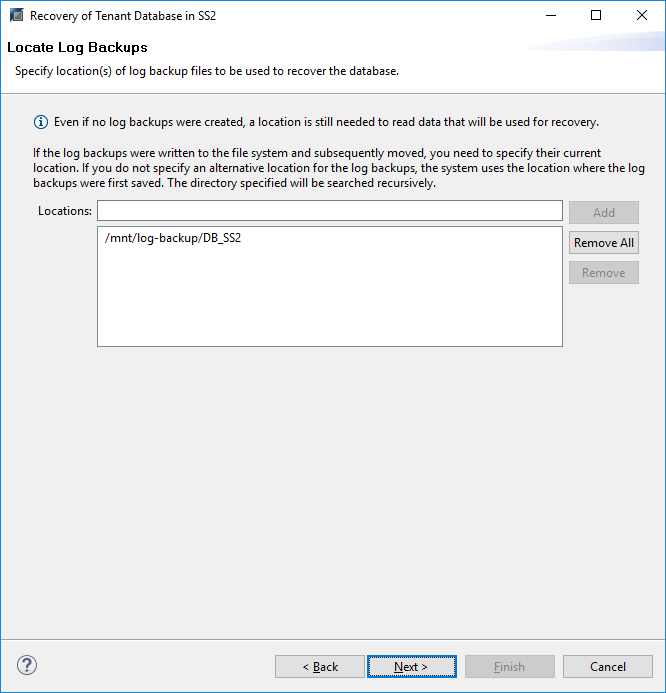Click the Locate Log Backups heading
666x693 pixels.
pos(77,47)
